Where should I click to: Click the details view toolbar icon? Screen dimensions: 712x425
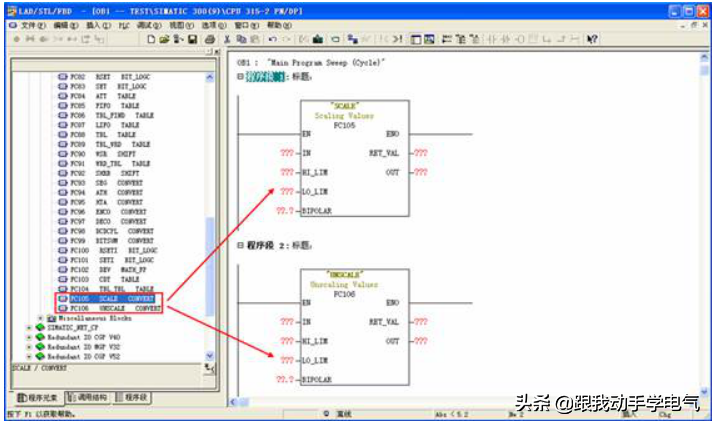coord(429,40)
